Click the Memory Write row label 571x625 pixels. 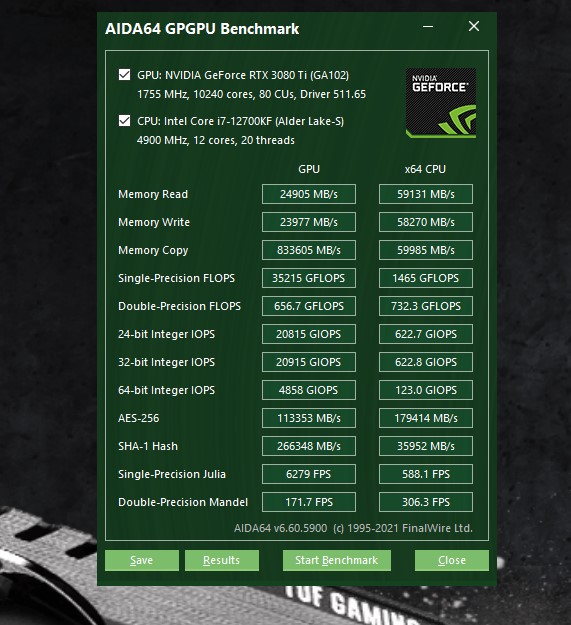click(154, 222)
